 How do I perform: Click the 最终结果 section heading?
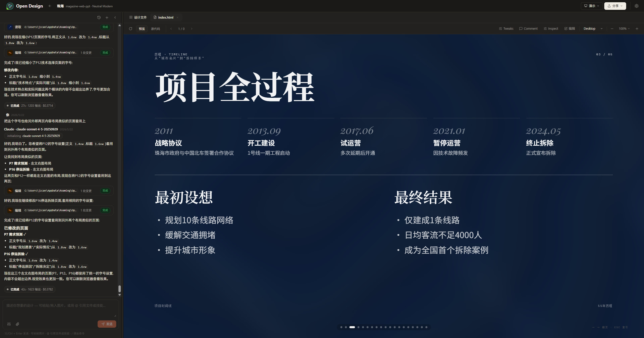click(423, 197)
